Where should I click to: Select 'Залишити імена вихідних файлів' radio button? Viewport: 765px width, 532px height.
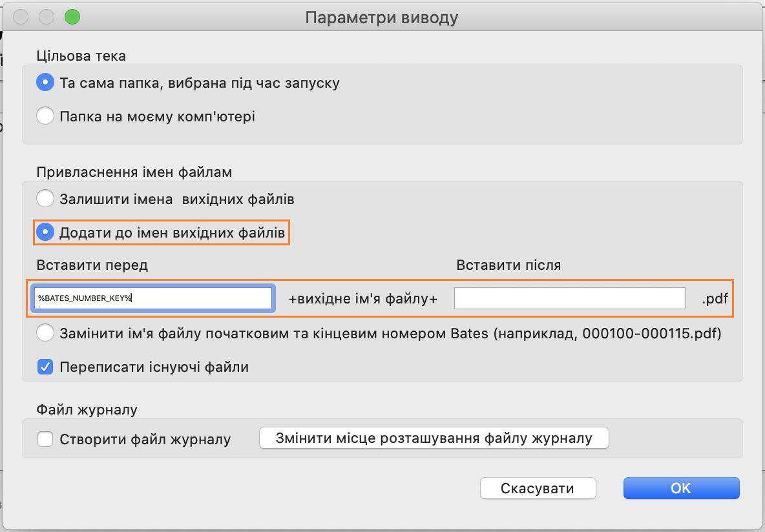point(45,198)
